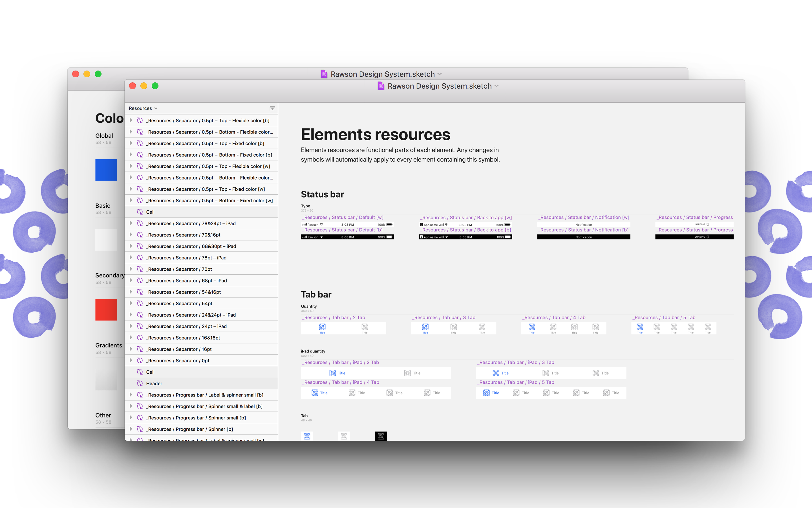Click the Tab bar / 5 Tab artboard label
This screenshot has width=812, height=508.
664,317
